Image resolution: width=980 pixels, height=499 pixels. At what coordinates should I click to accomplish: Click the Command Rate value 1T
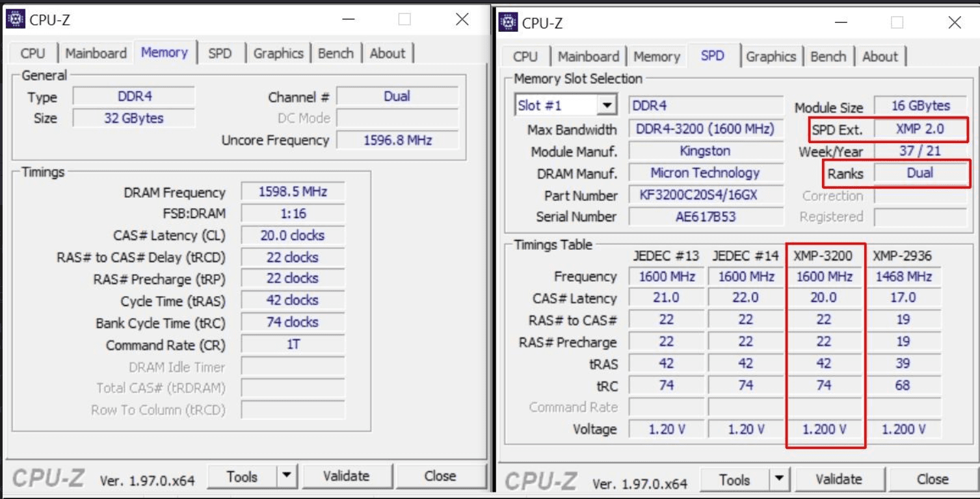click(x=293, y=344)
